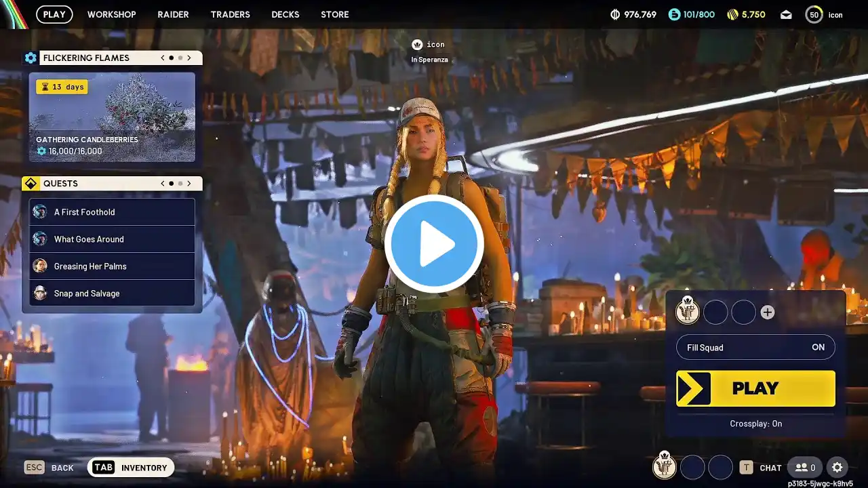
Task: Click the A First Foothold quest giver portrait
Action: click(x=40, y=211)
